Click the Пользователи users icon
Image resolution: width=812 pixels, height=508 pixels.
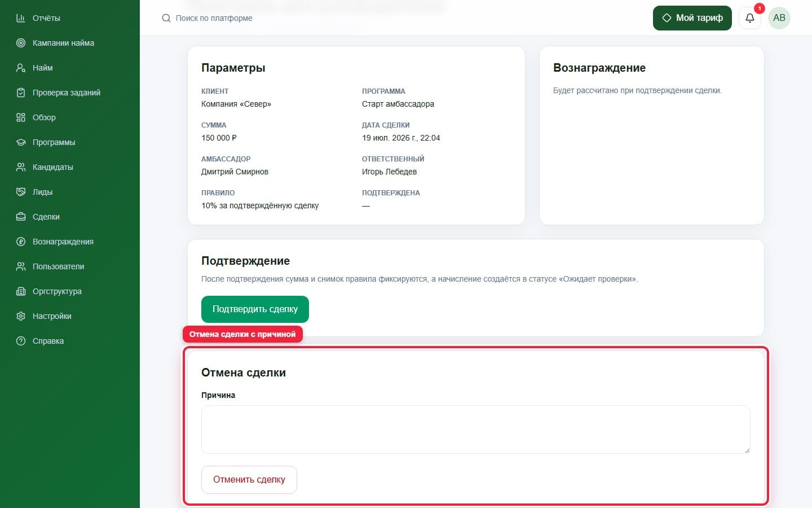pos(21,266)
